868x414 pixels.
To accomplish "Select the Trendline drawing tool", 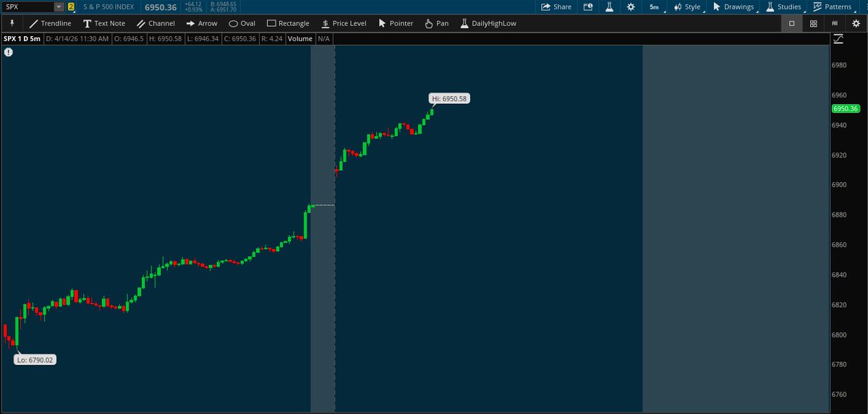I will tap(50, 23).
